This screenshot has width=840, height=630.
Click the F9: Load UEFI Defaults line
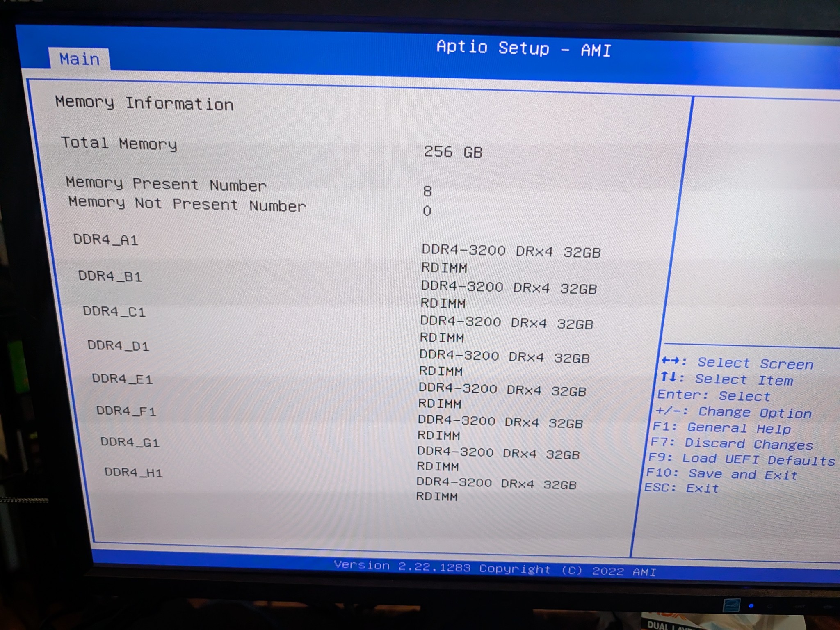(x=742, y=459)
